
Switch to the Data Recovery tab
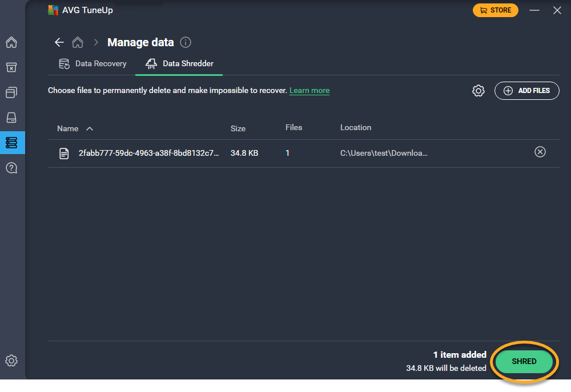(93, 64)
